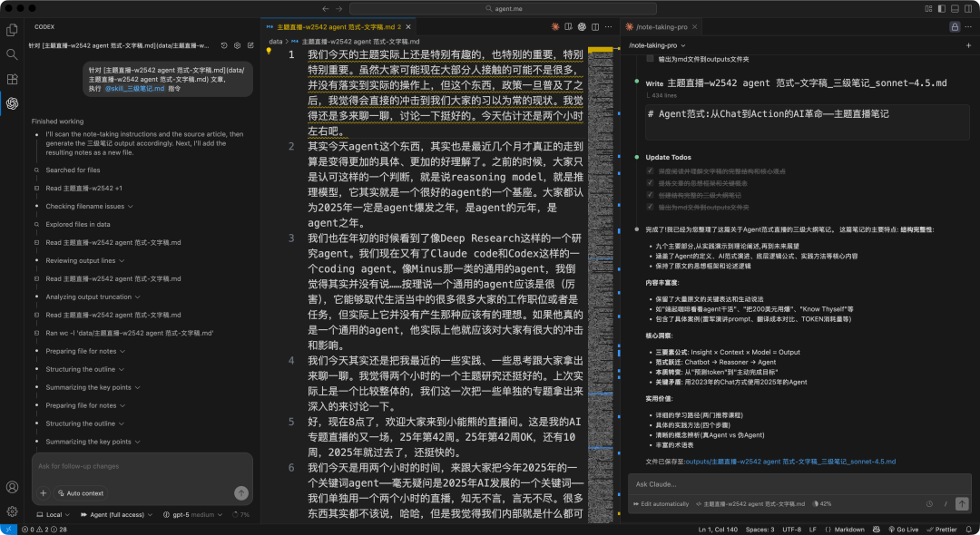Open the Codex (OpenAI) sidebar icon
Screen dimensions: 980x535
coord(12,103)
